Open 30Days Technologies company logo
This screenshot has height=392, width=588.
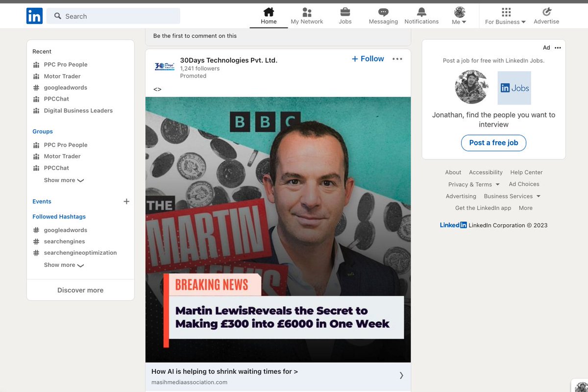165,66
